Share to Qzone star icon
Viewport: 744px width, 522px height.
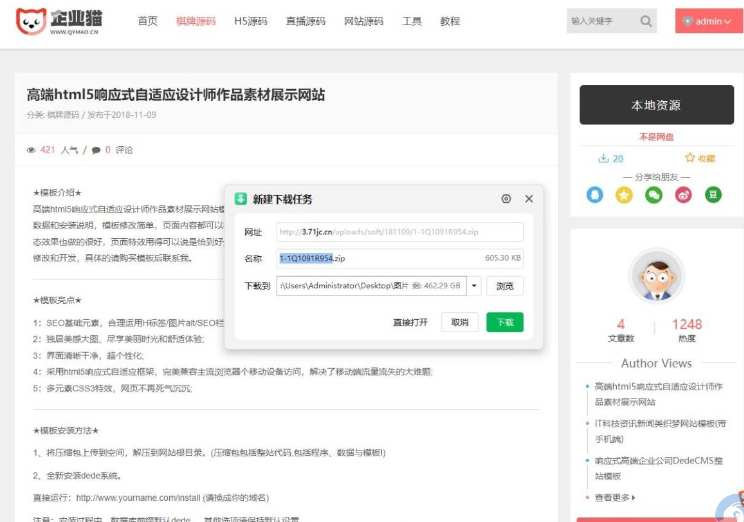pyautogui.click(x=624, y=195)
